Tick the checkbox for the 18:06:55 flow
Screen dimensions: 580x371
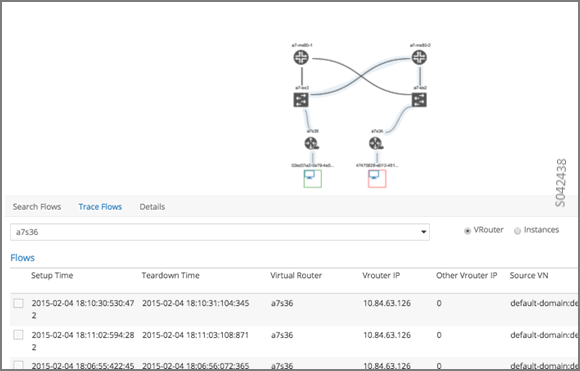[x=18, y=365]
